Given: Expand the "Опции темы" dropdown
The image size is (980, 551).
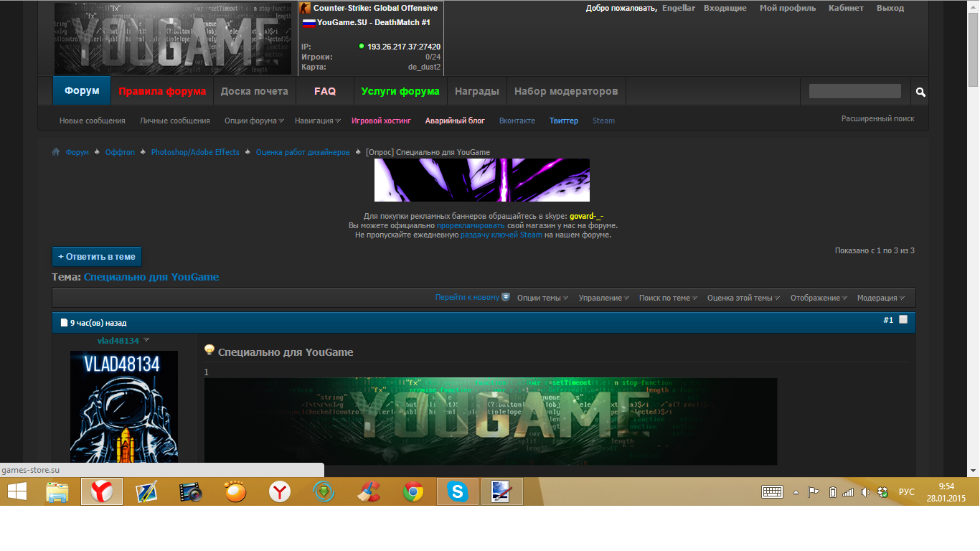Looking at the screenshot, I should pyautogui.click(x=540, y=297).
